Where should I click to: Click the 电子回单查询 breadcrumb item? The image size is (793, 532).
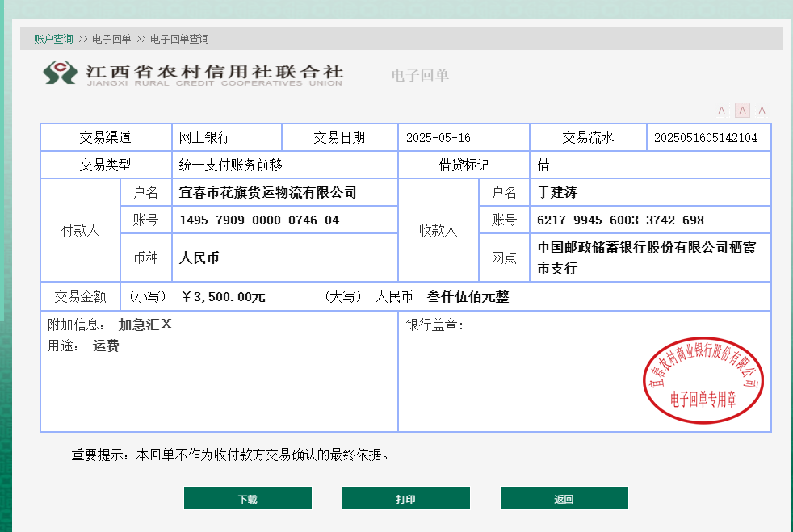coord(179,39)
